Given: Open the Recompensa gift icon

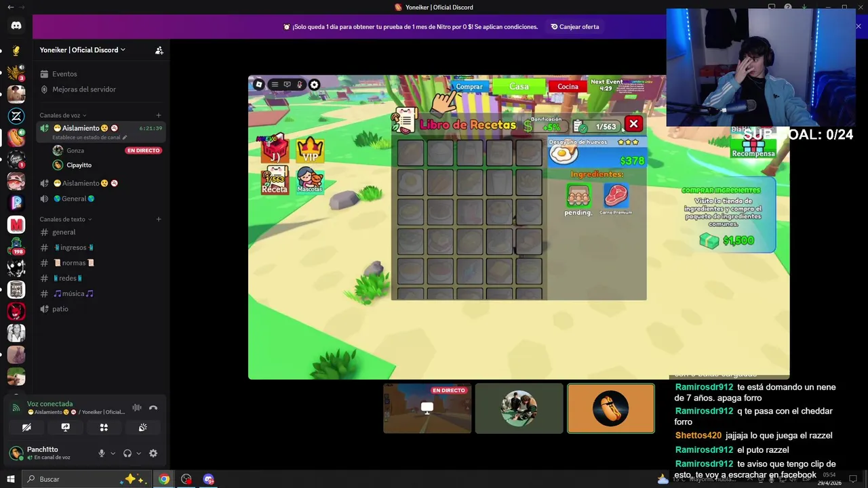Looking at the screenshot, I should 753,144.
